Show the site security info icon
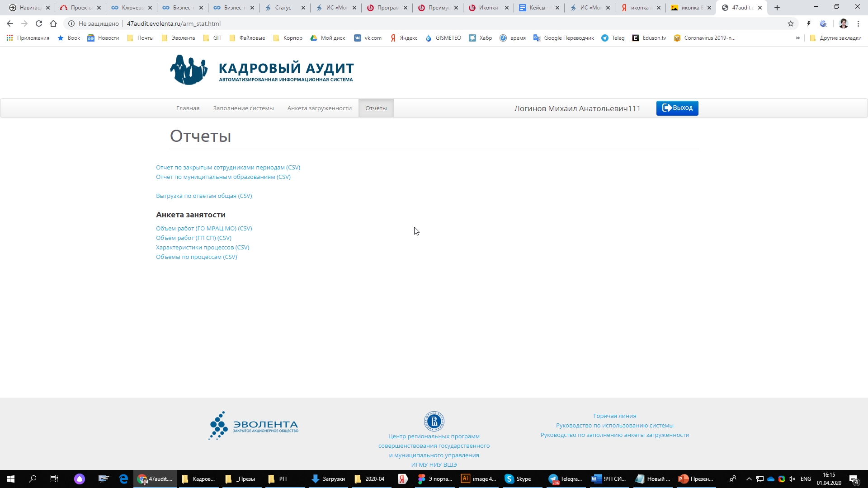Screen dimensions: 868x488 click(71, 23)
